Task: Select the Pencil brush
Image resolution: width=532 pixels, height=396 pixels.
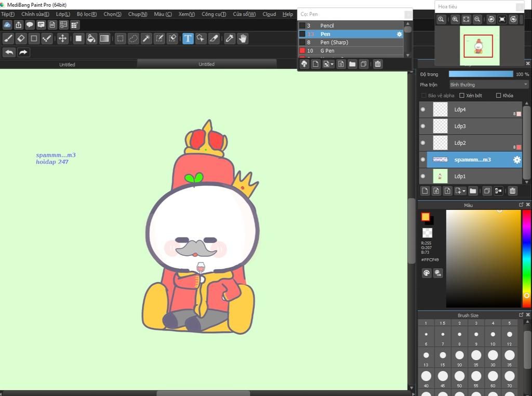Action: point(351,25)
